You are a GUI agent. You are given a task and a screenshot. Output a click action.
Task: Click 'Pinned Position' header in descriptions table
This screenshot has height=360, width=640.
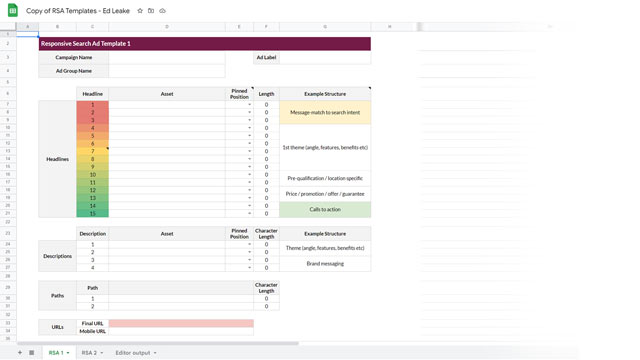[239, 233]
